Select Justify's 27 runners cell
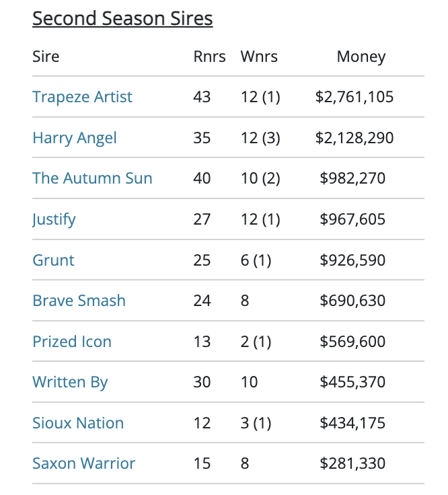Image resolution: width=448 pixels, height=495 pixels. point(202,219)
